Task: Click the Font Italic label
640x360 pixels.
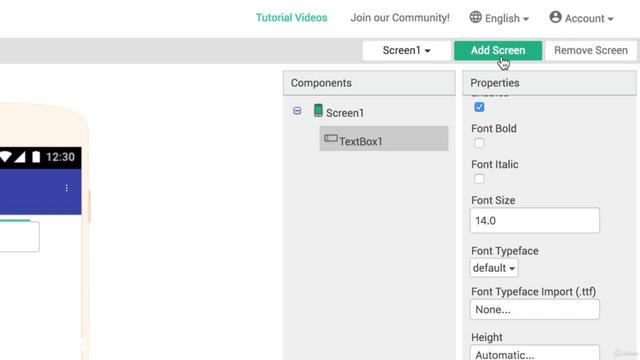Action: click(x=495, y=164)
